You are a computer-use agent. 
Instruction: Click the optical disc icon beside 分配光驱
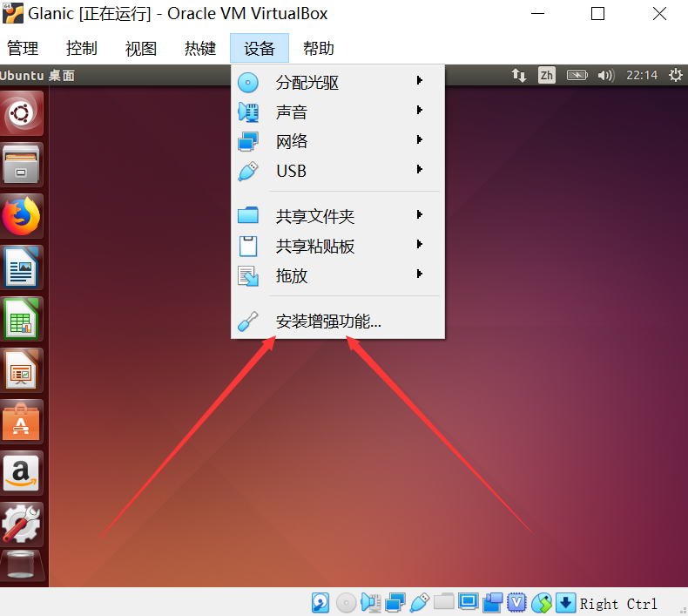248,83
